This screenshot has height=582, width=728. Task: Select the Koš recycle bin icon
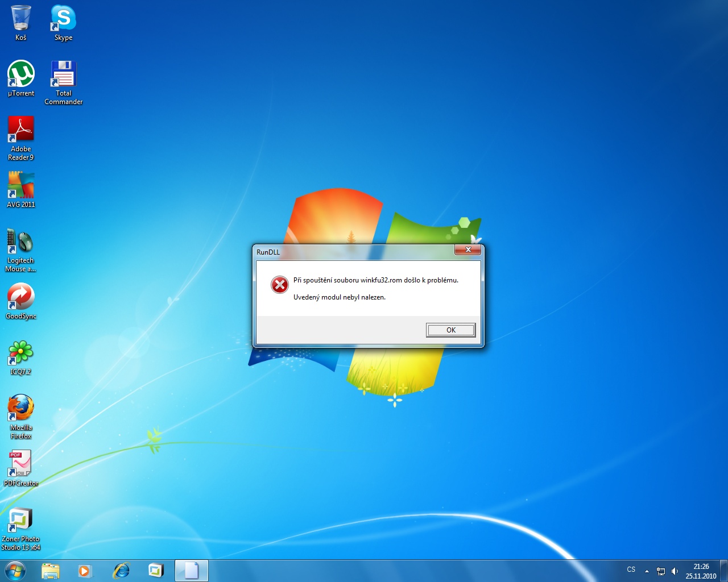pyautogui.click(x=21, y=19)
